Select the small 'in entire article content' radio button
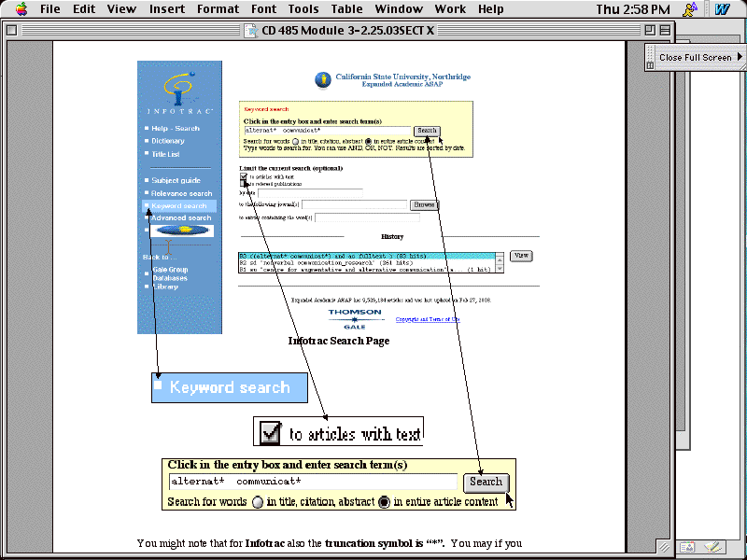The image size is (747, 560). tap(368, 142)
